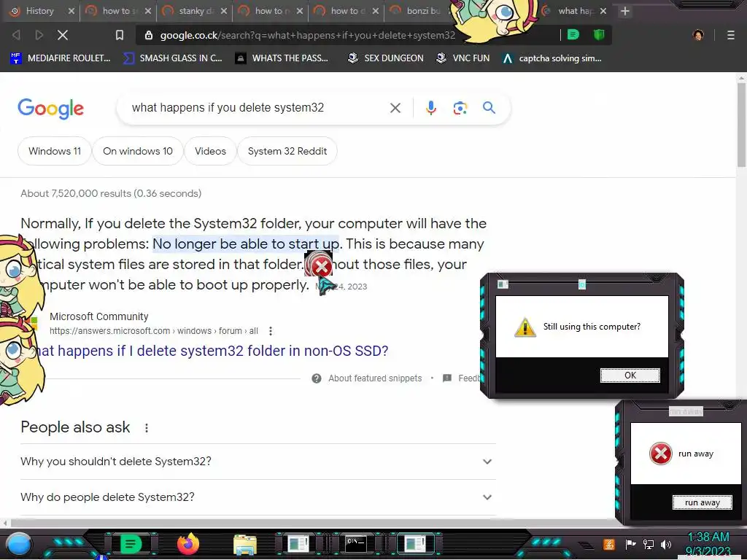Viewport: 747px width, 560px height.
Task: Click the About featured snippets link
Action: 375,378
